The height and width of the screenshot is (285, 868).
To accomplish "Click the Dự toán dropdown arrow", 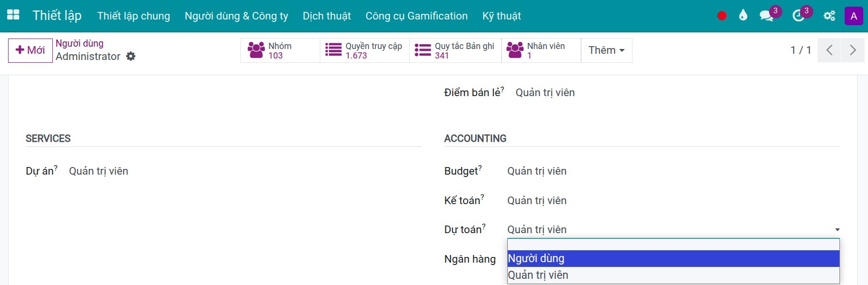I will pos(837,230).
